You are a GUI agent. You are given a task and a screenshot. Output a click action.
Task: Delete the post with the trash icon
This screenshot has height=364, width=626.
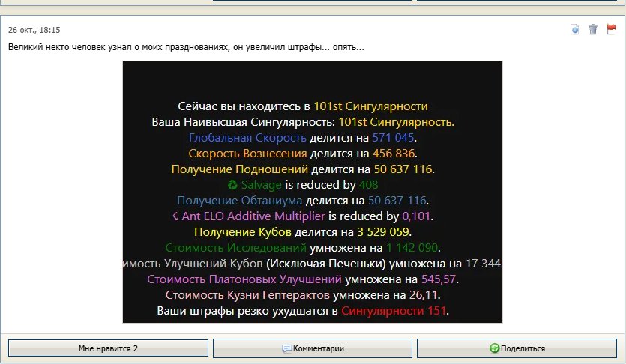pyautogui.click(x=593, y=29)
